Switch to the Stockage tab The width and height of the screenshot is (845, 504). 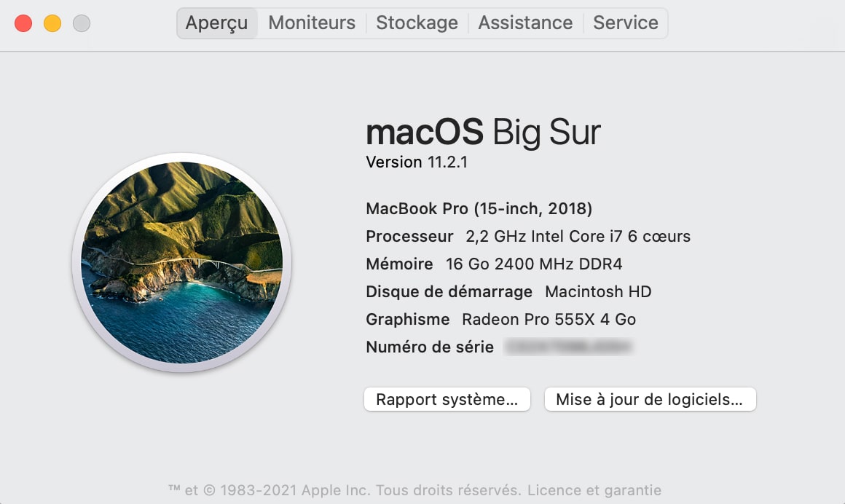[x=417, y=23]
